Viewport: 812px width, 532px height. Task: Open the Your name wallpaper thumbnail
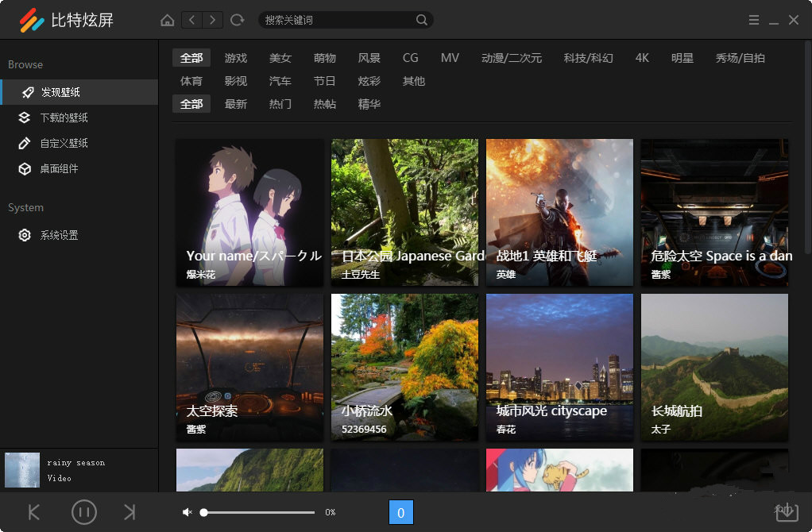click(x=249, y=212)
